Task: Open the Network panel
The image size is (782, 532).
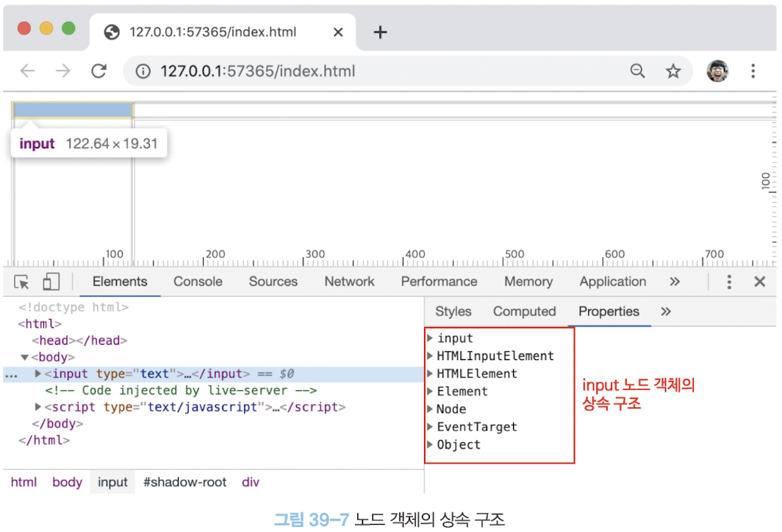Action: point(350,281)
